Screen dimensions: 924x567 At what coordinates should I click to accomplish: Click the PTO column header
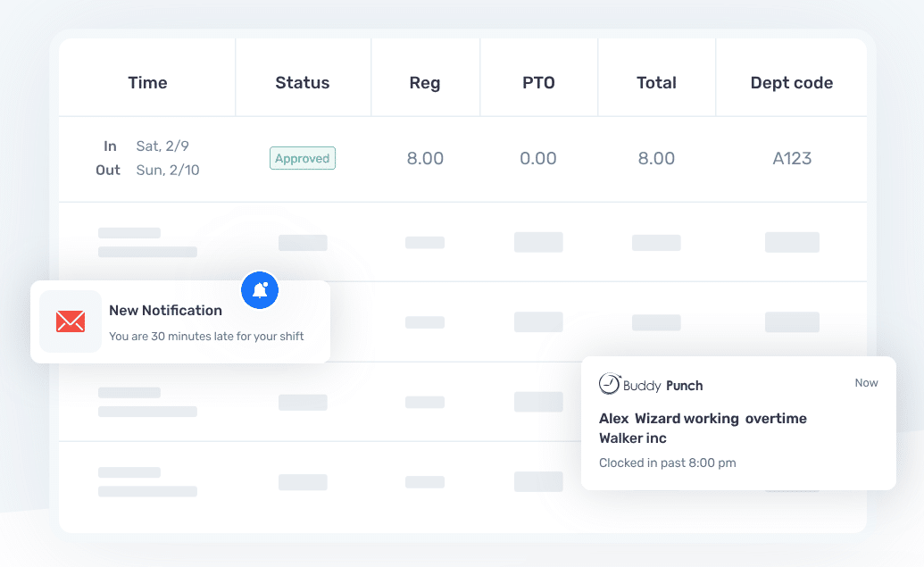pos(538,83)
